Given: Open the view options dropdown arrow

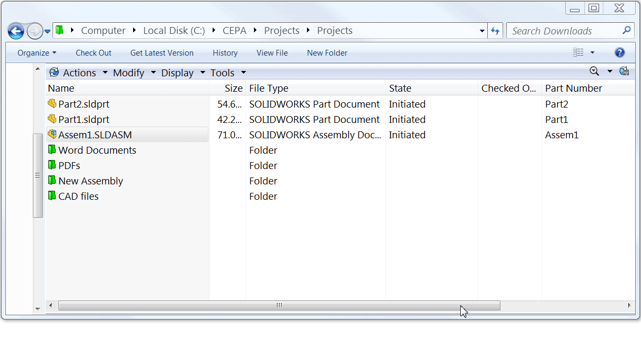Looking at the screenshot, I should point(592,52).
